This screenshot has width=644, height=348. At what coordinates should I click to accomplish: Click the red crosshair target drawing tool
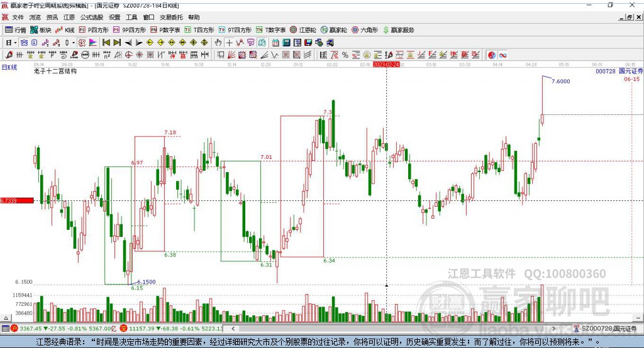click(x=128, y=55)
